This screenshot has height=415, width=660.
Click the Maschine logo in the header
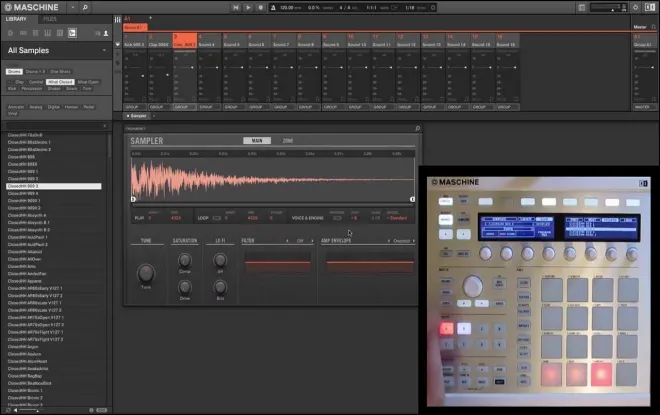point(31,7)
